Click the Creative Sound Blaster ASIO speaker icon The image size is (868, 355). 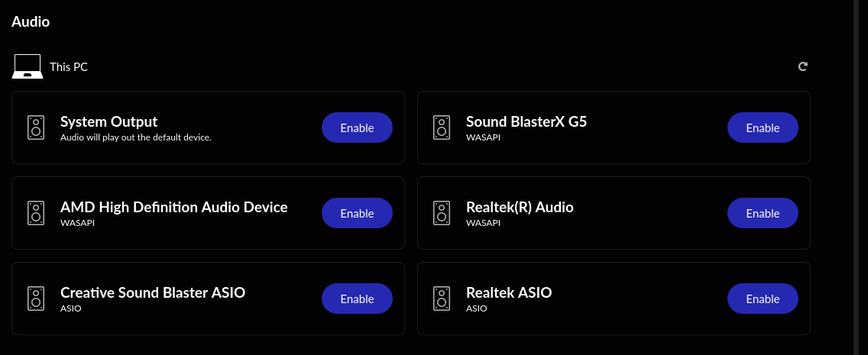36,299
